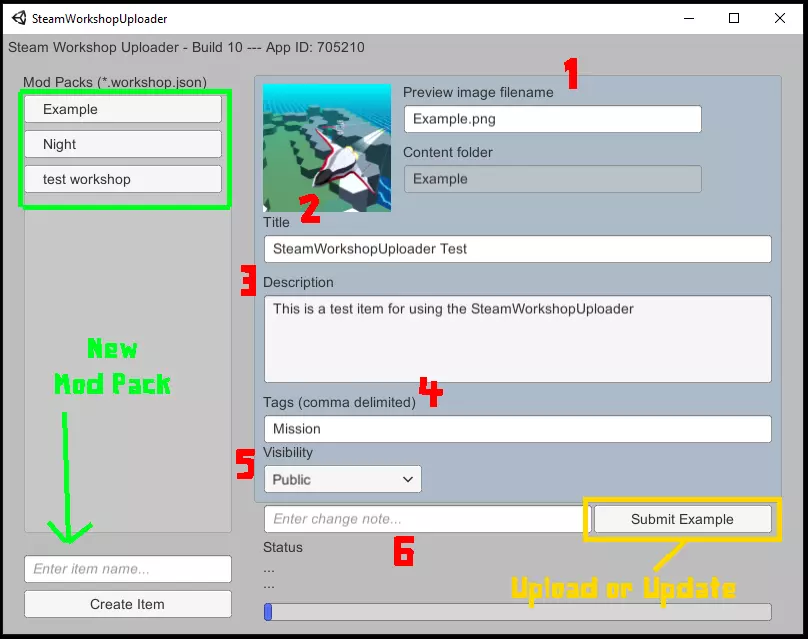Close the SteamWorkshopUploader window
The image size is (808, 639).
pyautogui.click(x=780, y=19)
